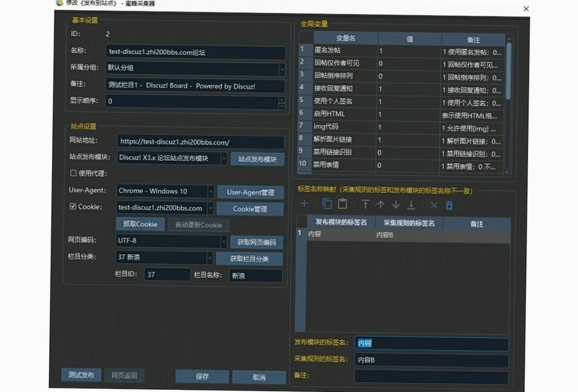Close the 修改《发布到站点》 dialog window
The height and width of the screenshot is (392, 578).
[526, 9]
